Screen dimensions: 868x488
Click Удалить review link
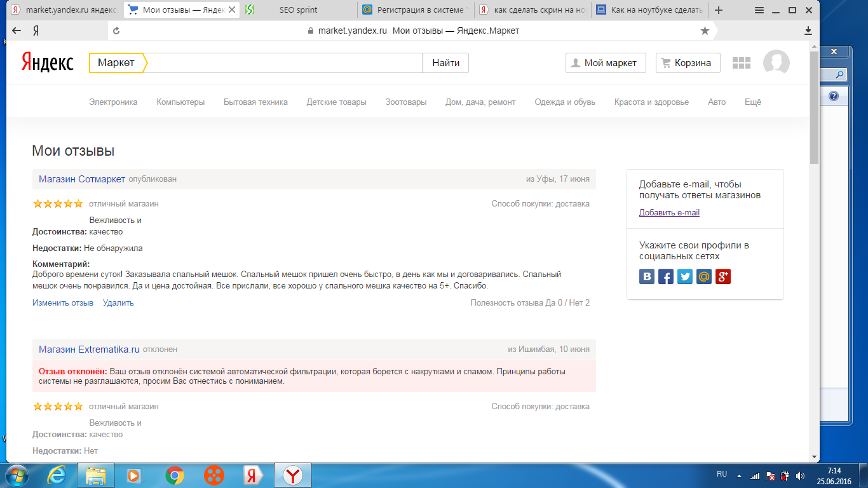coord(118,303)
